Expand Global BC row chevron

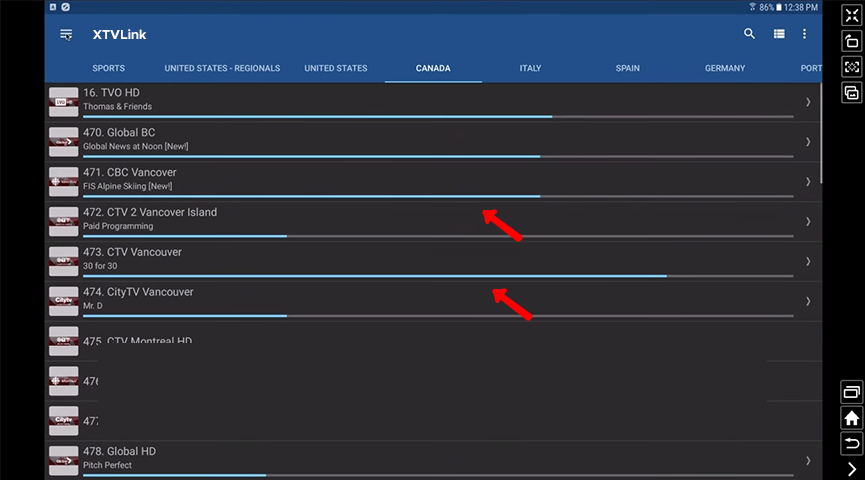[808, 142]
